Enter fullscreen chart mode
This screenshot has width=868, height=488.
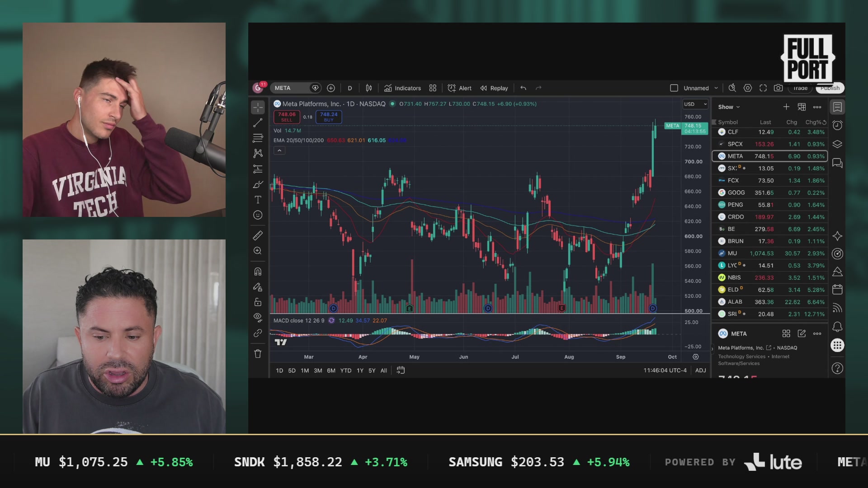pyautogui.click(x=763, y=88)
